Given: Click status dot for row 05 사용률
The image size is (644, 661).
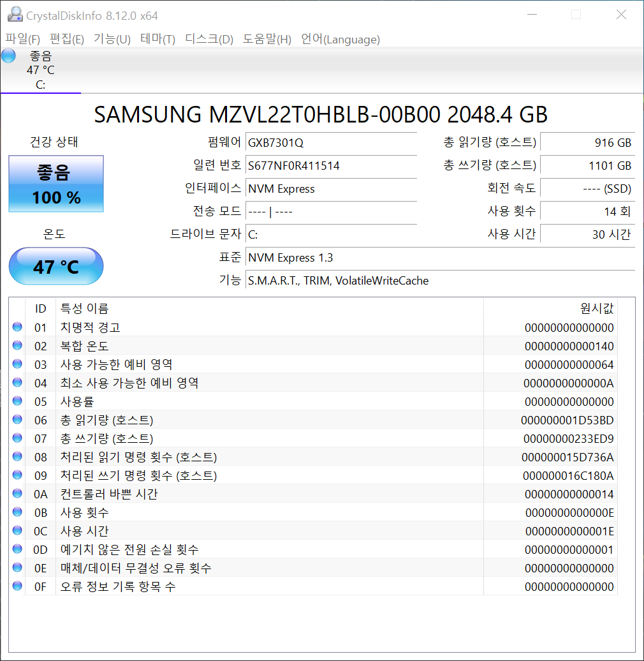Looking at the screenshot, I should (x=17, y=401).
